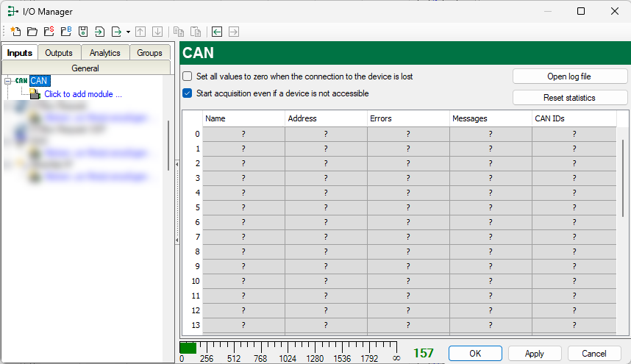Click the folder icon marked with red S
Image resolution: width=631 pixels, height=364 pixels.
(49, 32)
